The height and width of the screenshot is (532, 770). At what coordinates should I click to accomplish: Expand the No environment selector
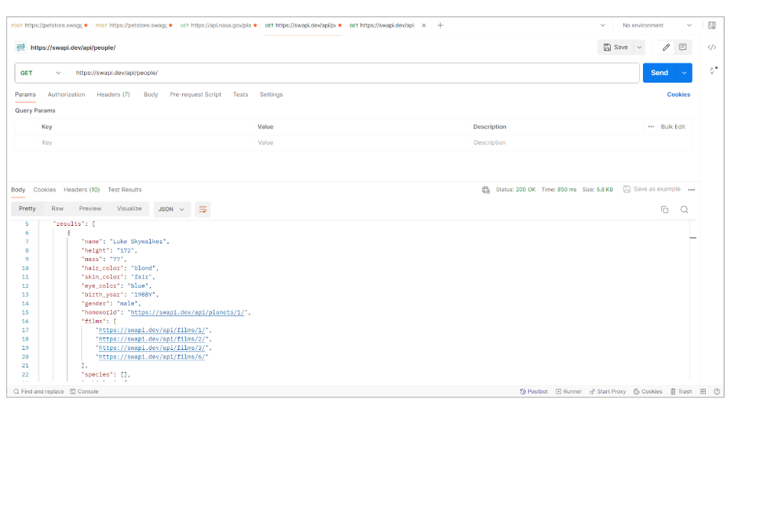[657, 25]
